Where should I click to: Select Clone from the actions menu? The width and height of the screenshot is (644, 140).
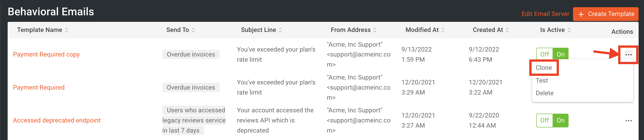pyautogui.click(x=544, y=67)
